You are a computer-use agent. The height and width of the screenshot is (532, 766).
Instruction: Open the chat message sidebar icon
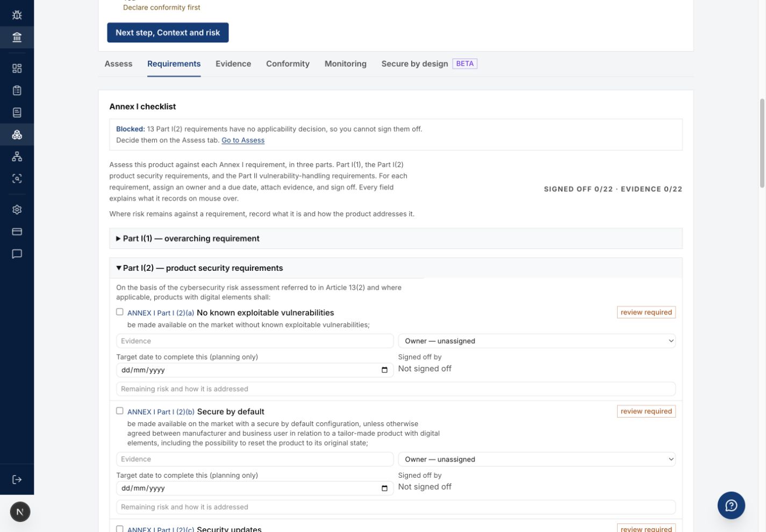(17, 254)
